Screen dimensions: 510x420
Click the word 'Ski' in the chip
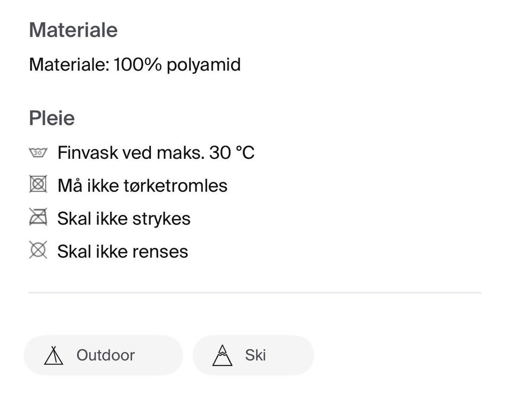[255, 355]
